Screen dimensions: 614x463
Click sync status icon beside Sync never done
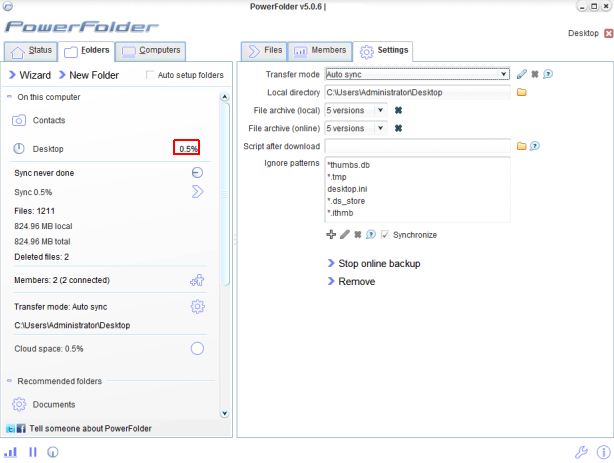(197, 172)
